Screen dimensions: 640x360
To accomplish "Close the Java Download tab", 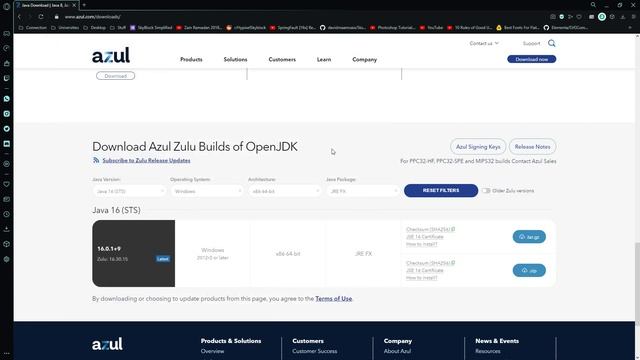I will [x=74, y=5].
